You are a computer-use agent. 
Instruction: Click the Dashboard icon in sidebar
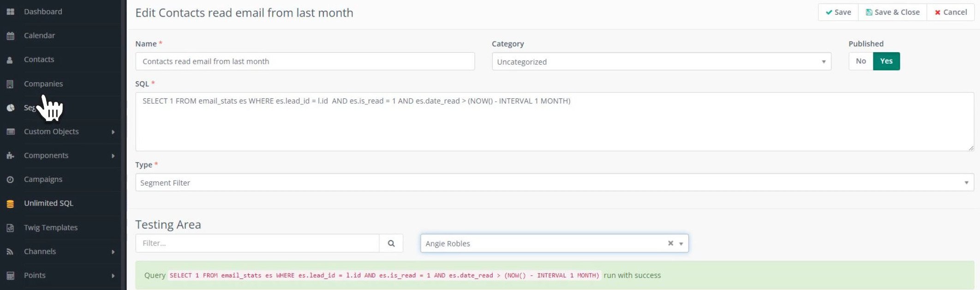point(10,12)
